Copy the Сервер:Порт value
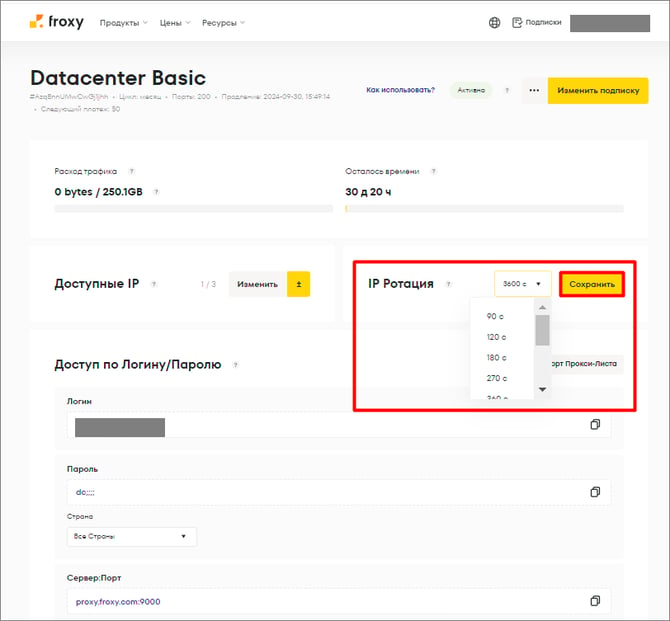 point(595,601)
